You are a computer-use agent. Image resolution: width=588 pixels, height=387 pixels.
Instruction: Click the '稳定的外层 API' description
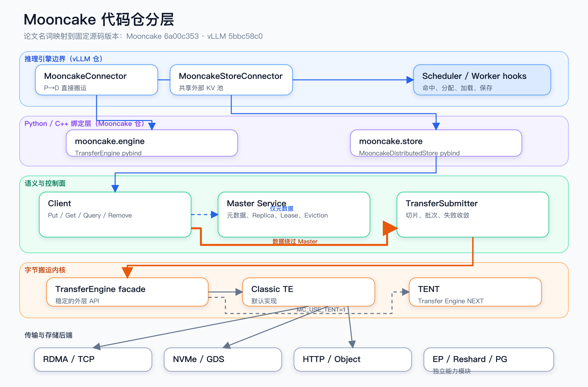pos(77,301)
